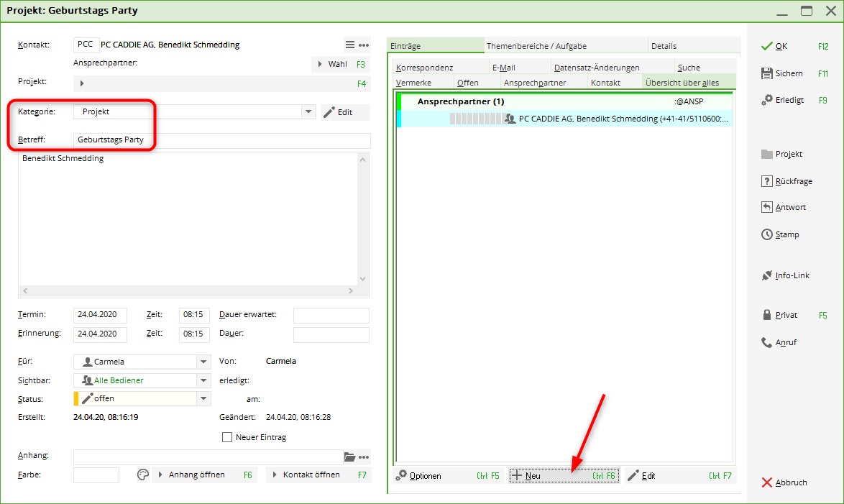Open the Korrespondenz tab

coord(424,68)
